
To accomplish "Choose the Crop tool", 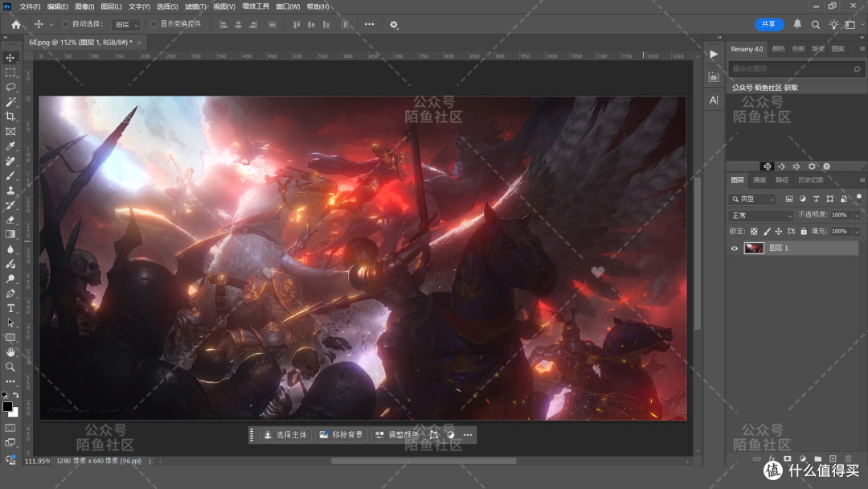I will click(10, 117).
